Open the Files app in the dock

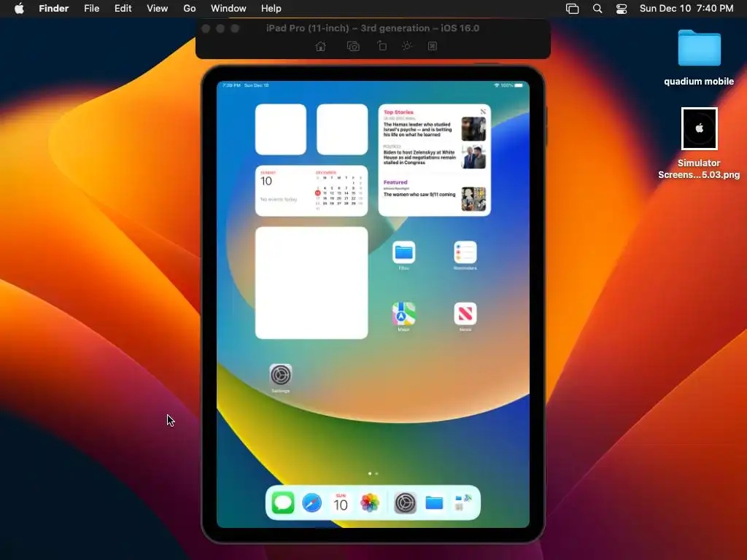[x=434, y=503]
